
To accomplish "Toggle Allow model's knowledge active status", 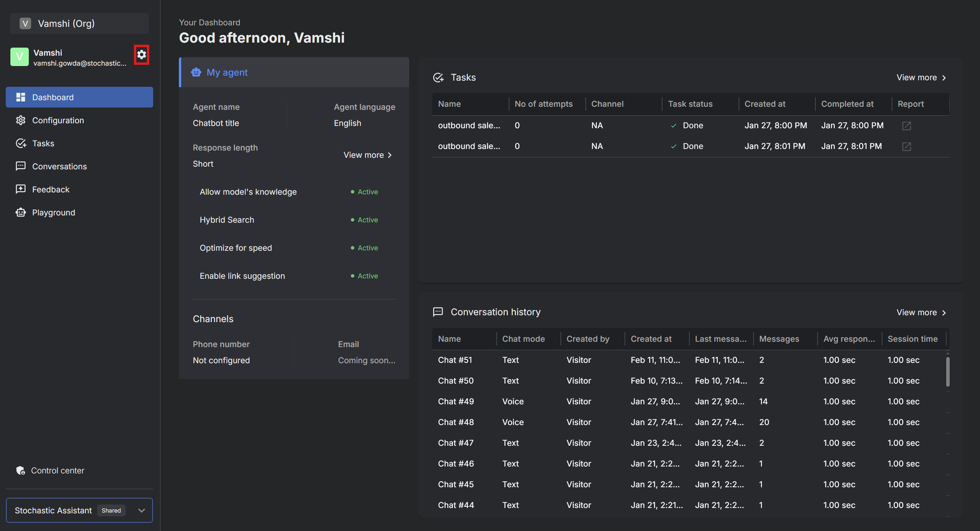I will [365, 192].
